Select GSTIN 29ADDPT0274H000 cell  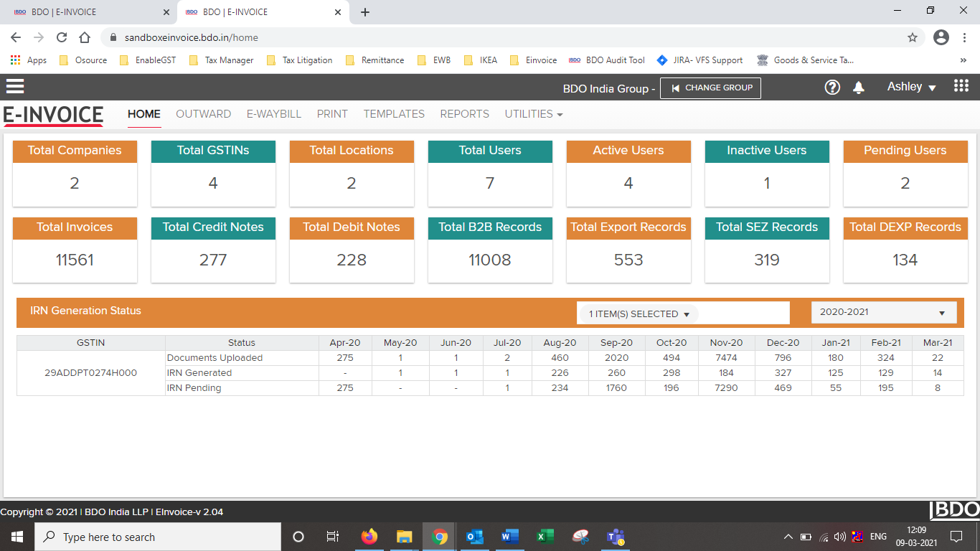pos(91,373)
